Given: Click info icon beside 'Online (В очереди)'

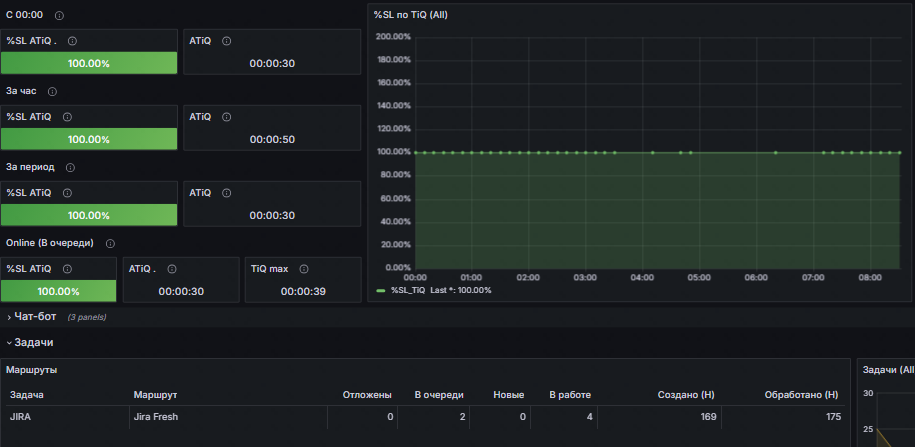Looking at the screenshot, I should pos(110,243).
